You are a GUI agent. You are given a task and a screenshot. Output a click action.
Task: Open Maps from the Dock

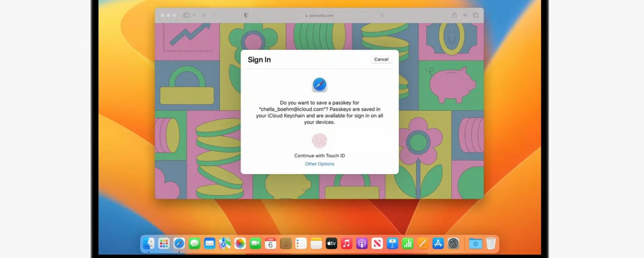coord(225,243)
